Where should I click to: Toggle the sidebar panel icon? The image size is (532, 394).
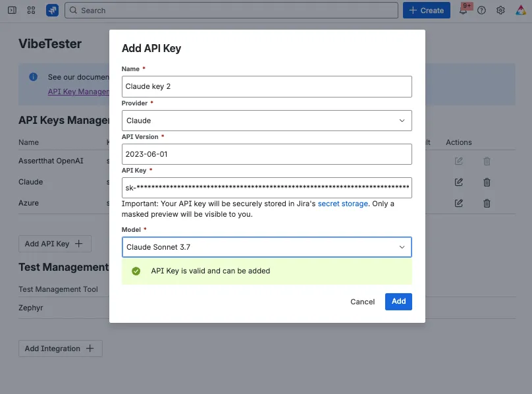[x=13, y=10]
